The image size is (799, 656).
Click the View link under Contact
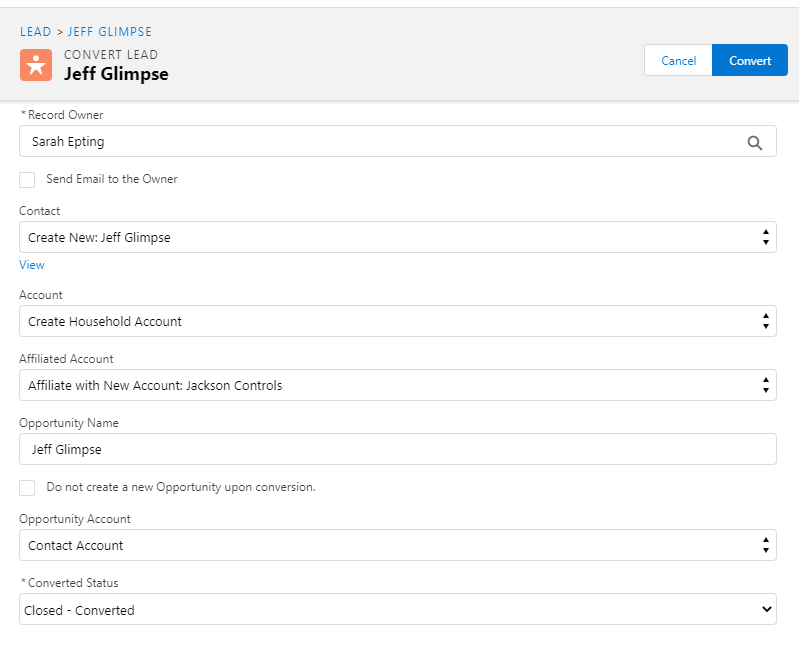(x=32, y=265)
